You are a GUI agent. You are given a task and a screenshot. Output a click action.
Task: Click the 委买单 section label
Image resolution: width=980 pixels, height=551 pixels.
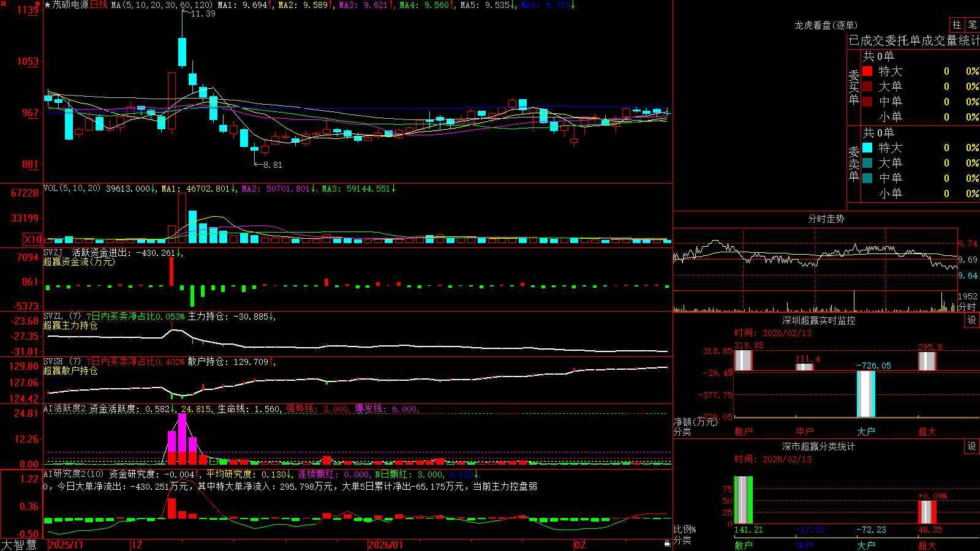tap(854, 87)
